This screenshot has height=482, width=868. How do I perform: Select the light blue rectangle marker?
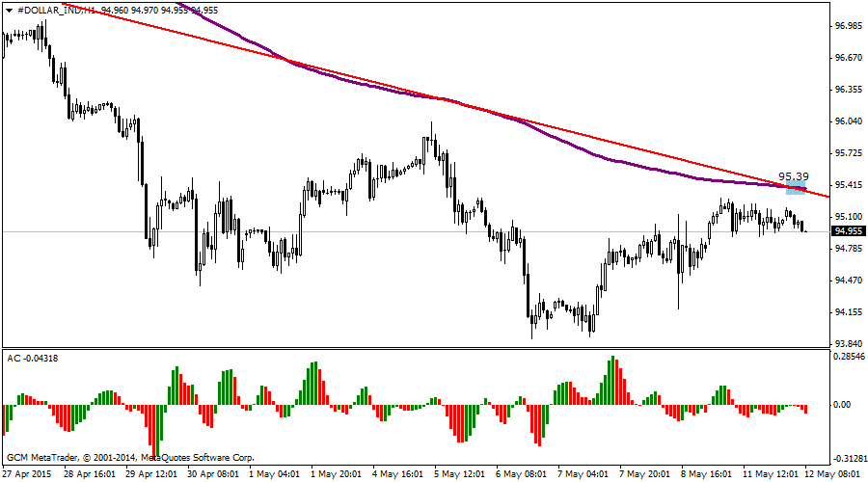coord(796,187)
